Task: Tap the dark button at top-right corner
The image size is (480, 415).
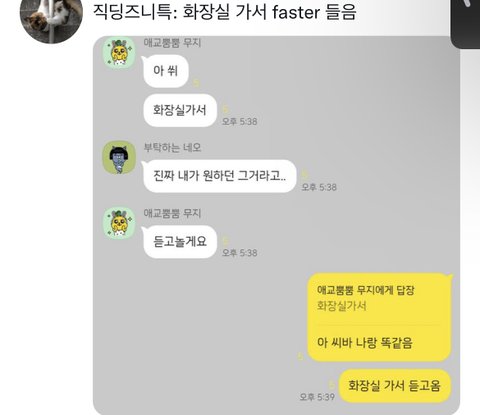Action: click(x=465, y=23)
